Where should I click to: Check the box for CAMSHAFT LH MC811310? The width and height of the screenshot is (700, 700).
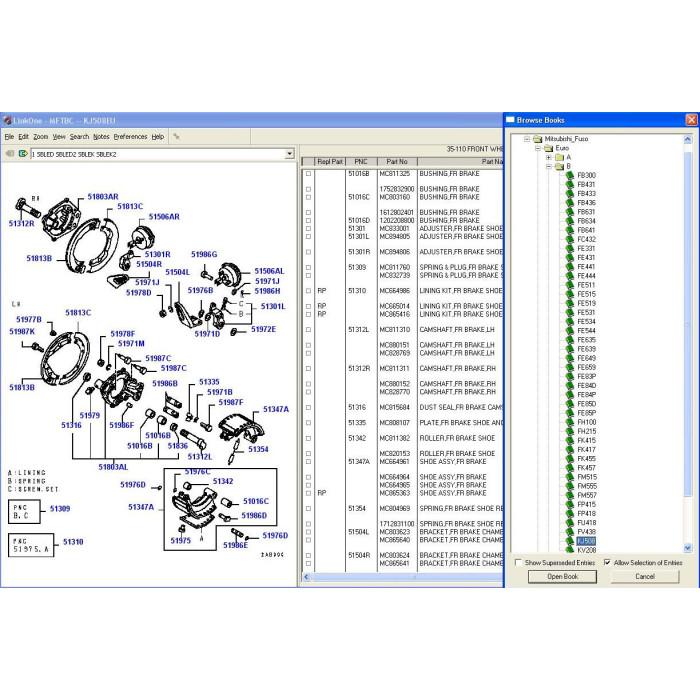click(308, 329)
